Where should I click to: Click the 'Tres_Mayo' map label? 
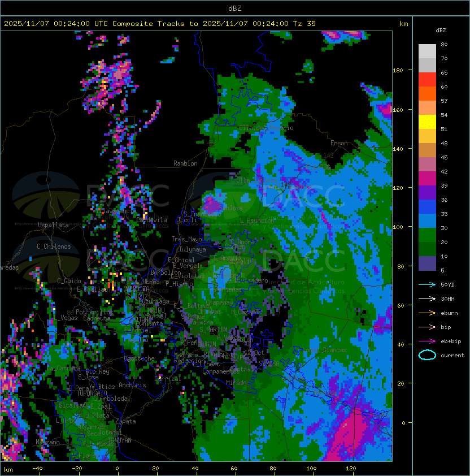(x=186, y=239)
